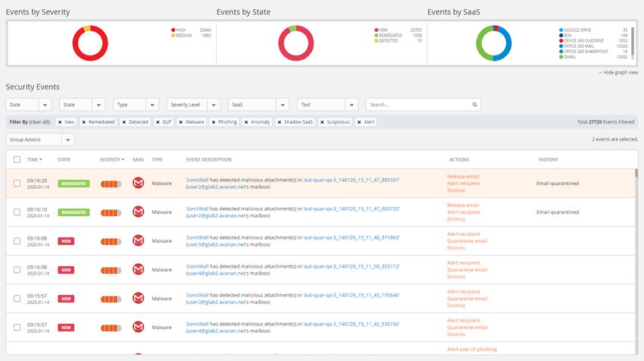Sort events by the SEVERITY column
Image resolution: width=644 pixels, height=361 pixels.
[x=111, y=159]
